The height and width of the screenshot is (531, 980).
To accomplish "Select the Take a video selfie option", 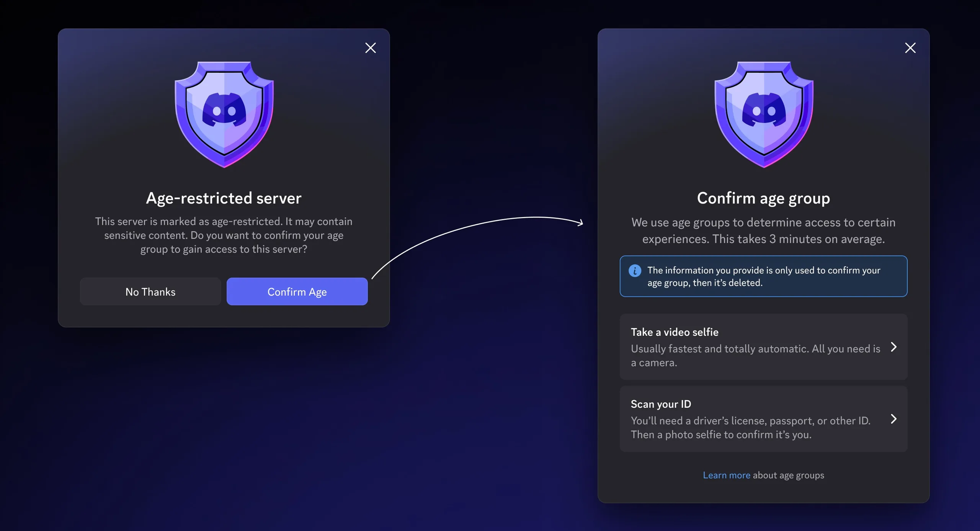I will tap(763, 346).
